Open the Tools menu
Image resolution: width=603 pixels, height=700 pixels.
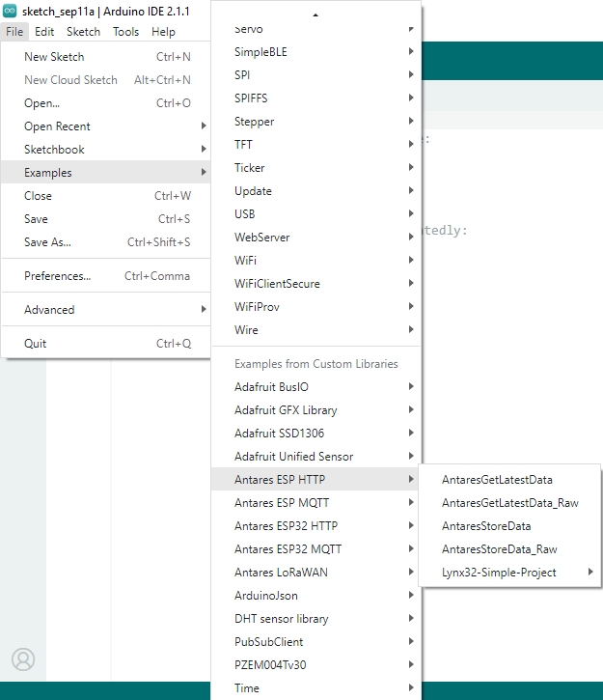coord(125,32)
